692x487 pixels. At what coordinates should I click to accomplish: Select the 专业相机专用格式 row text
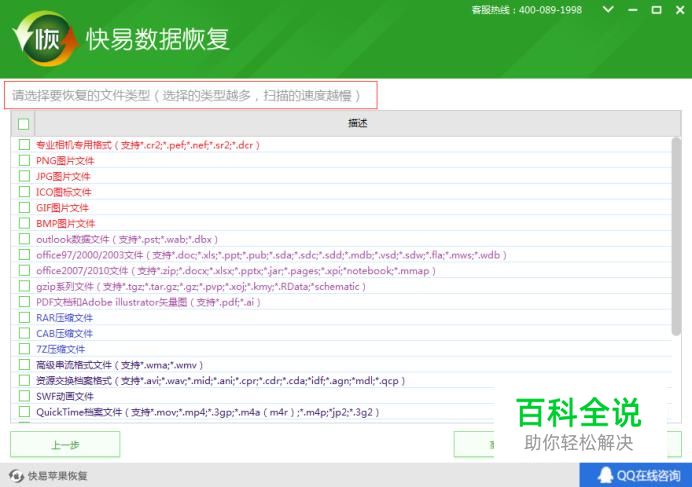click(148, 145)
